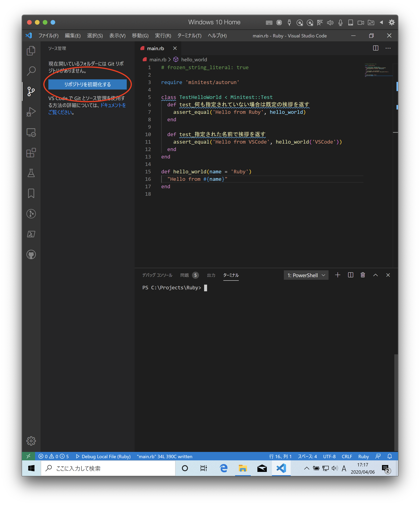The height and width of the screenshot is (505, 420).
Task: Open the notifications bell in the status bar
Action: [389, 456]
